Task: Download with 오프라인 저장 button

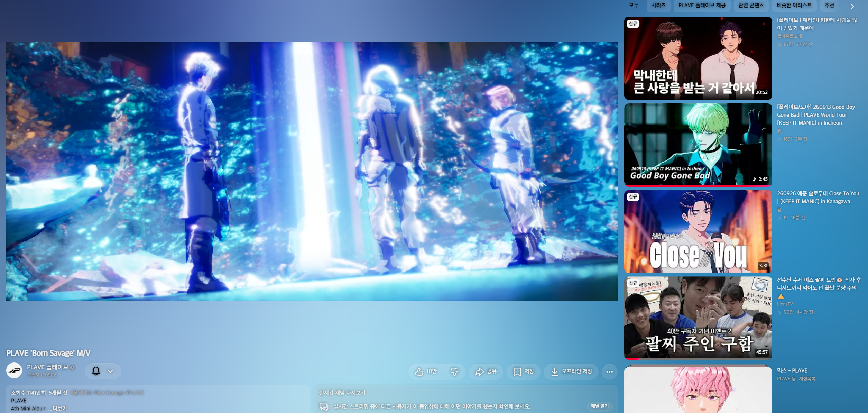Action: pos(571,371)
